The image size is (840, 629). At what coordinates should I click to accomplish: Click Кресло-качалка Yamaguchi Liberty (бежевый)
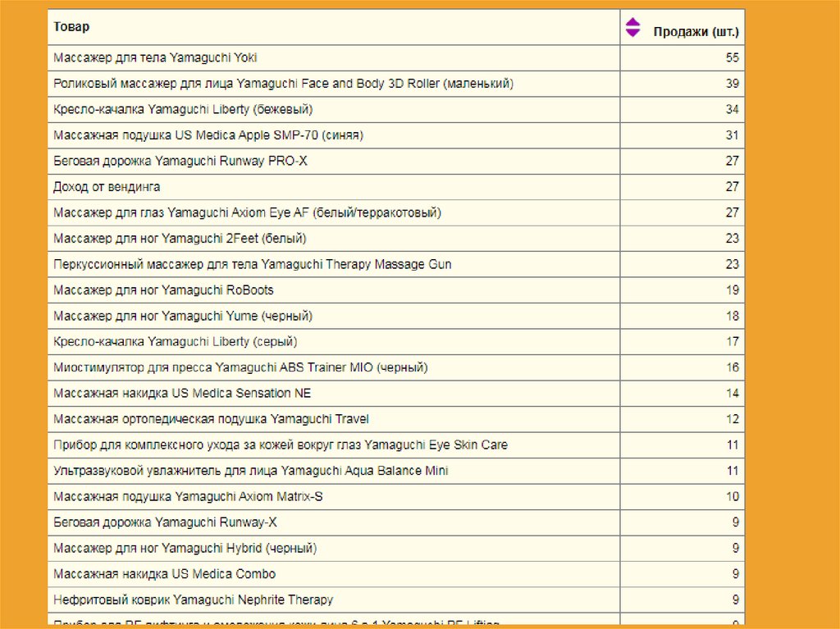click(183, 109)
